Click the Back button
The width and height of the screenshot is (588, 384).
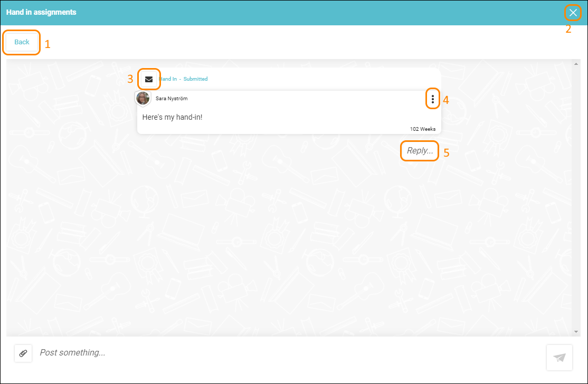[x=22, y=42]
